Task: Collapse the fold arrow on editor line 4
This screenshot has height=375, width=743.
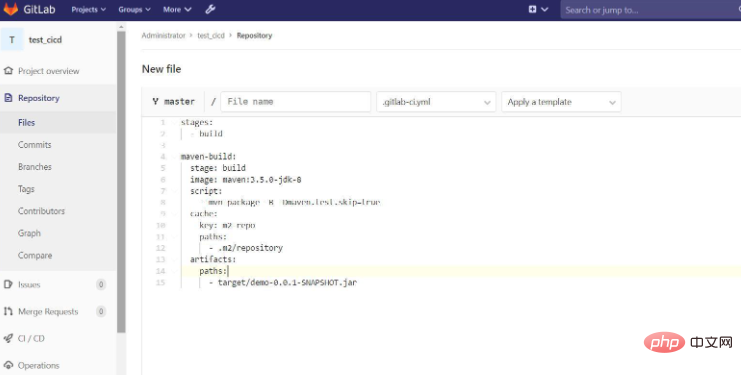Action: 174,156
